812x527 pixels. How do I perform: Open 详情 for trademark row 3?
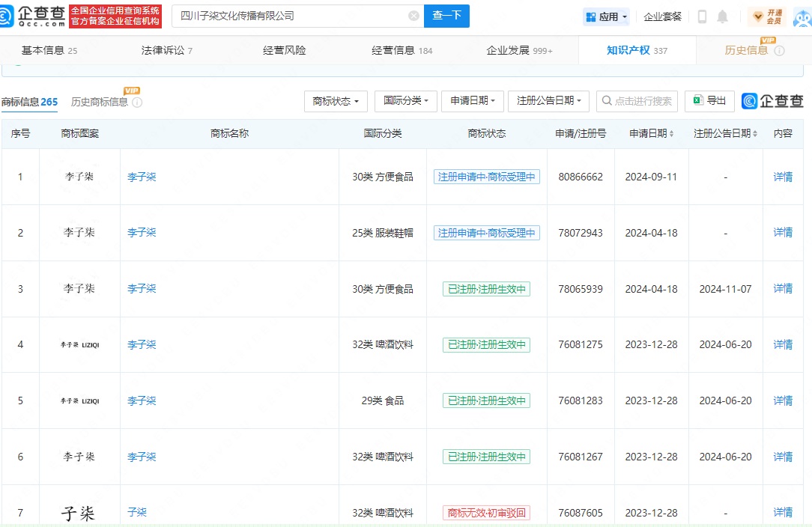pyautogui.click(x=783, y=289)
